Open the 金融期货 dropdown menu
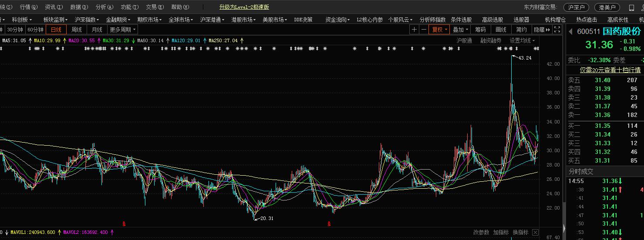The image size is (644, 240). pos(118,20)
